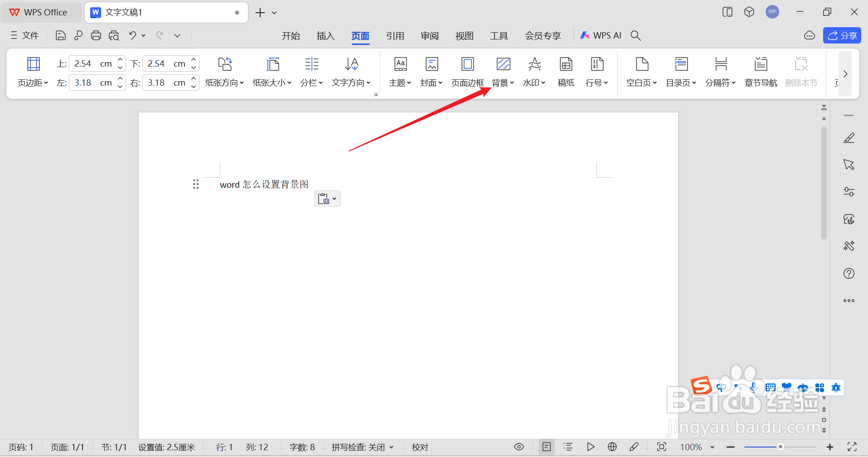Click the 背景 background icon
This screenshot has width=868, height=457.
(x=504, y=64)
